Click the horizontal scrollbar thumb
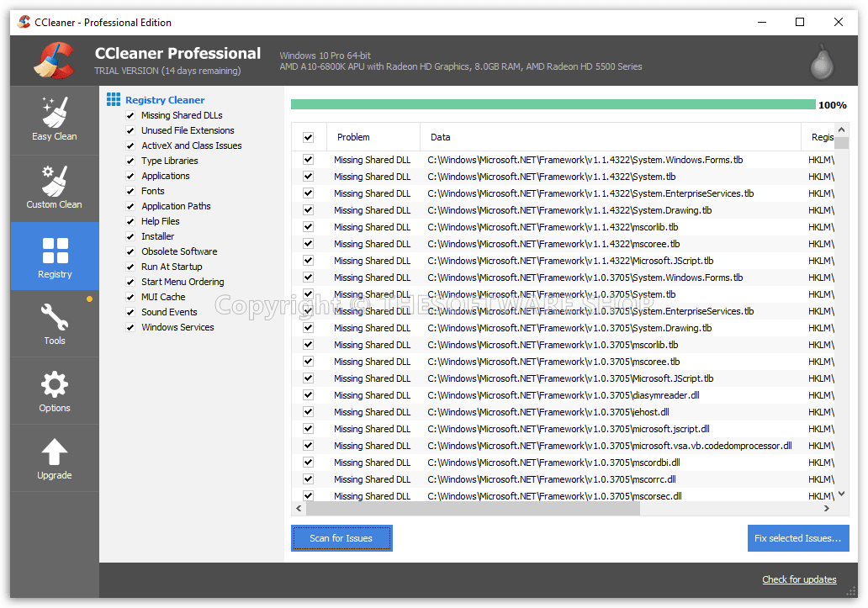Screen dimensions: 868x608 click(x=473, y=509)
